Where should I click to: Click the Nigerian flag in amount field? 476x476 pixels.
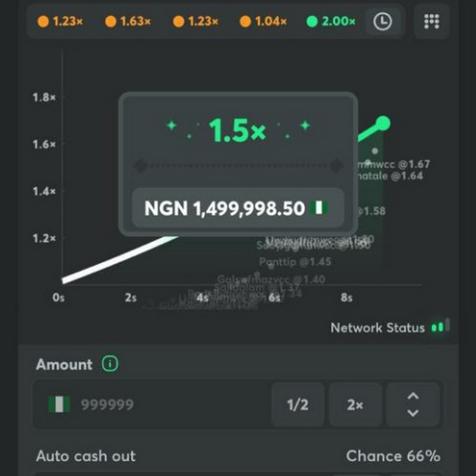[59, 405]
